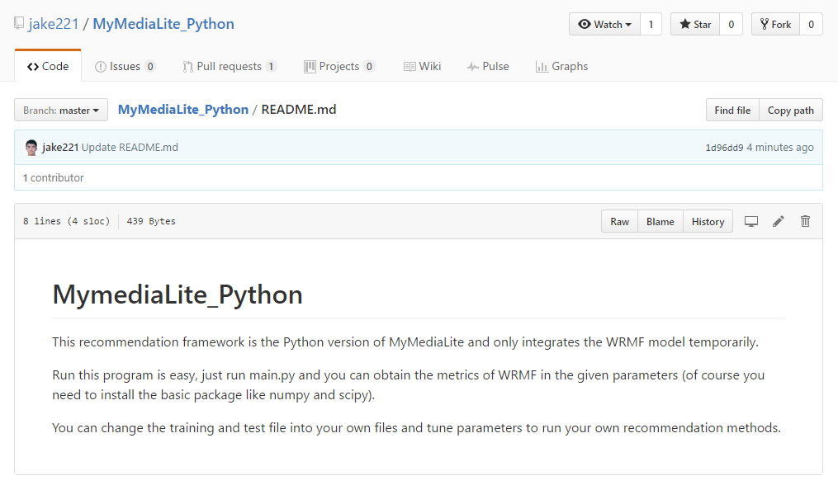The height and width of the screenshot is (504, 838).
Task: Open the Watch dropdown button
Action: pos(604,25)
